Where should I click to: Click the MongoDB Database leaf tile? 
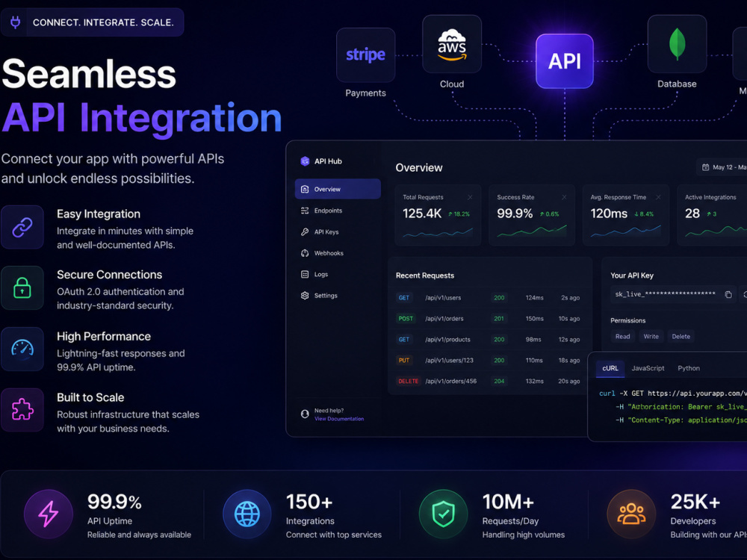point(677,44)
